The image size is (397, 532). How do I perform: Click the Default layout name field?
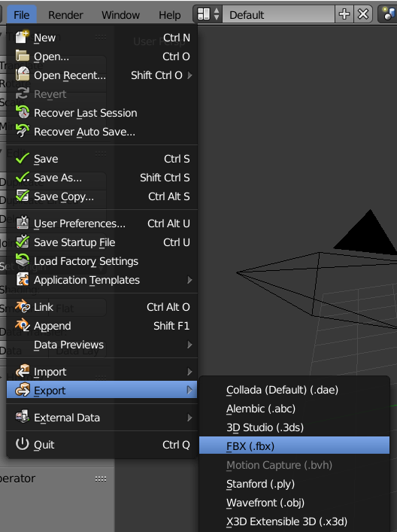(x=279, y=14)
